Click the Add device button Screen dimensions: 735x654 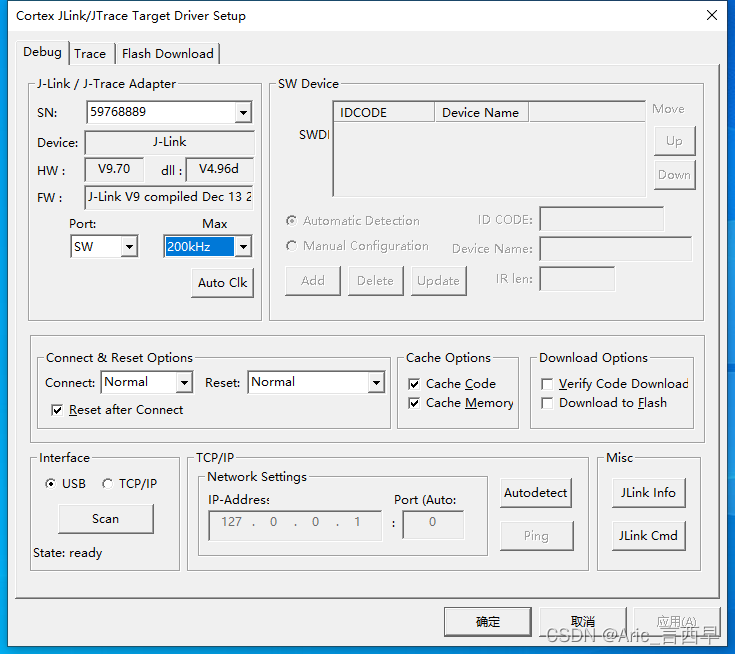tap(313, 281)
